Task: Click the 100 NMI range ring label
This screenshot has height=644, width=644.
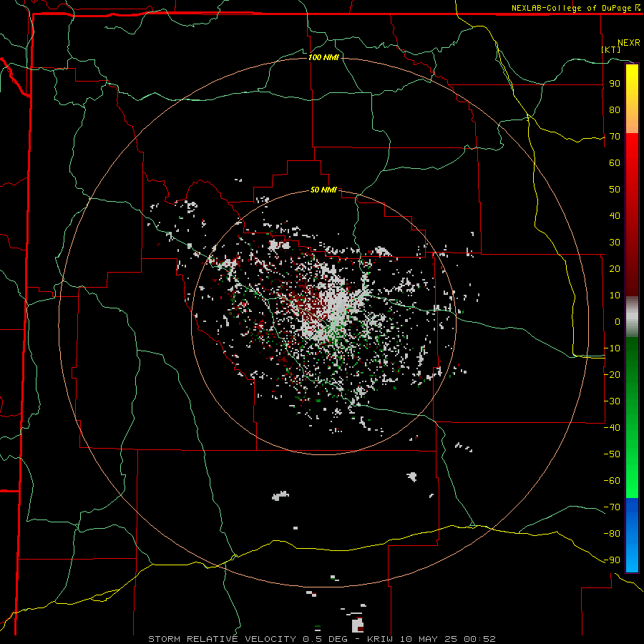Action: [x=323, y=57]
